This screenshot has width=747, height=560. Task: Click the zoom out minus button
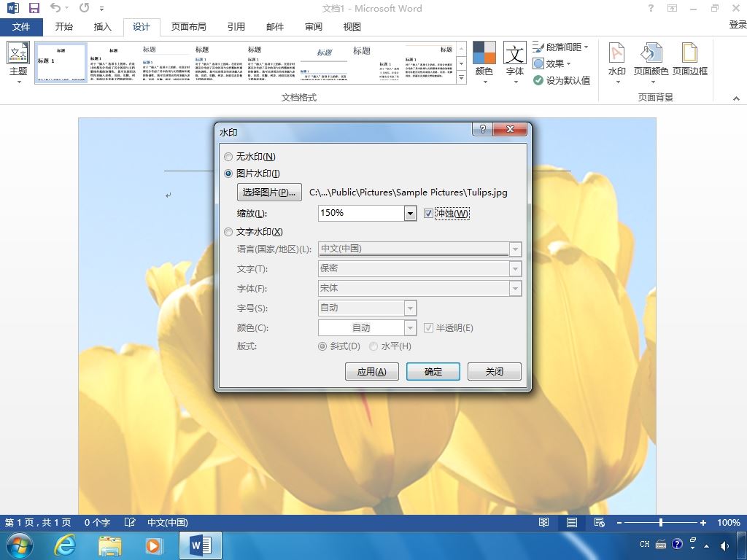coord(619,523)
